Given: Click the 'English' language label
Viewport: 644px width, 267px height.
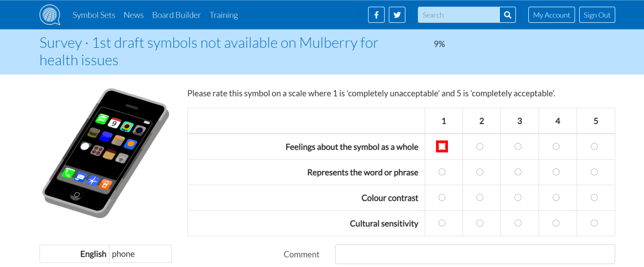Looking at the screenshot, I should (93, 254).
